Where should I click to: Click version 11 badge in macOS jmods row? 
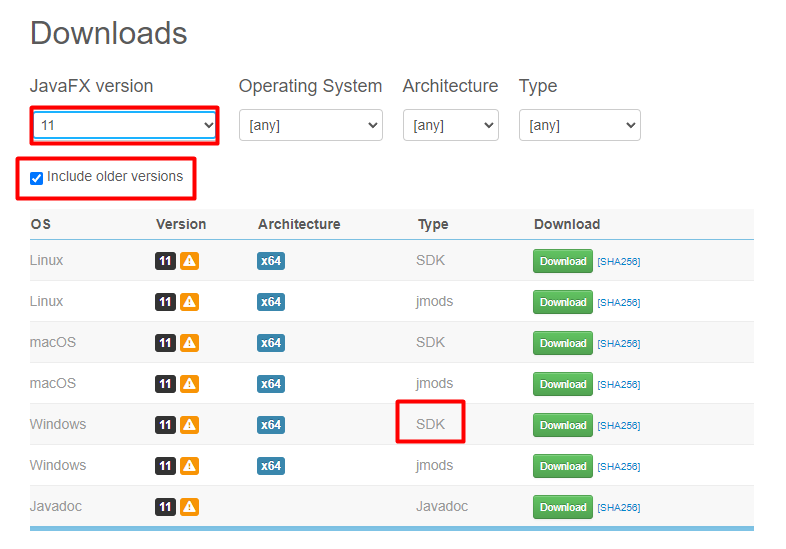(165, 384)
